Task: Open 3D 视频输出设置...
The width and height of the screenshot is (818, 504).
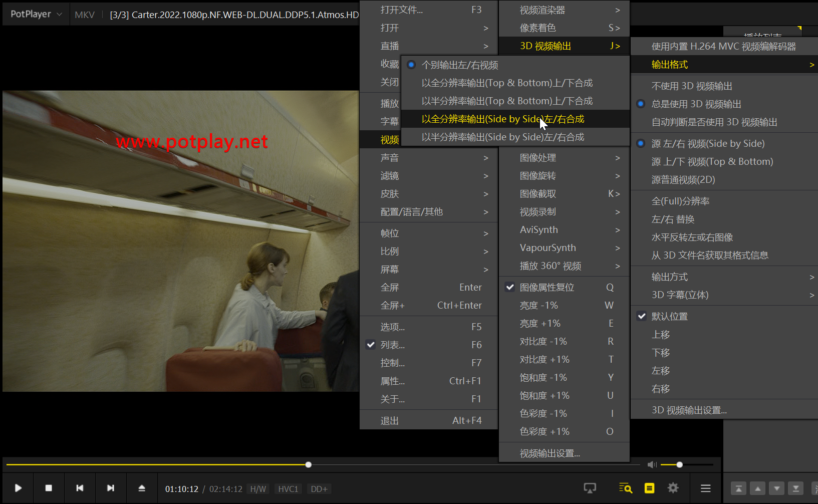Action: [x=724, y=410]
